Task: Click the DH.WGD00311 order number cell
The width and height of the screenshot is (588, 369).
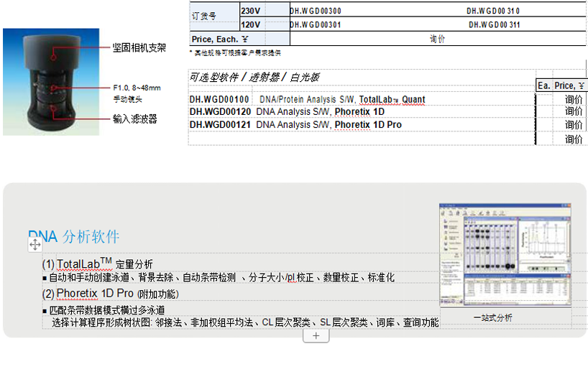Action: click(x=495, y=24)
